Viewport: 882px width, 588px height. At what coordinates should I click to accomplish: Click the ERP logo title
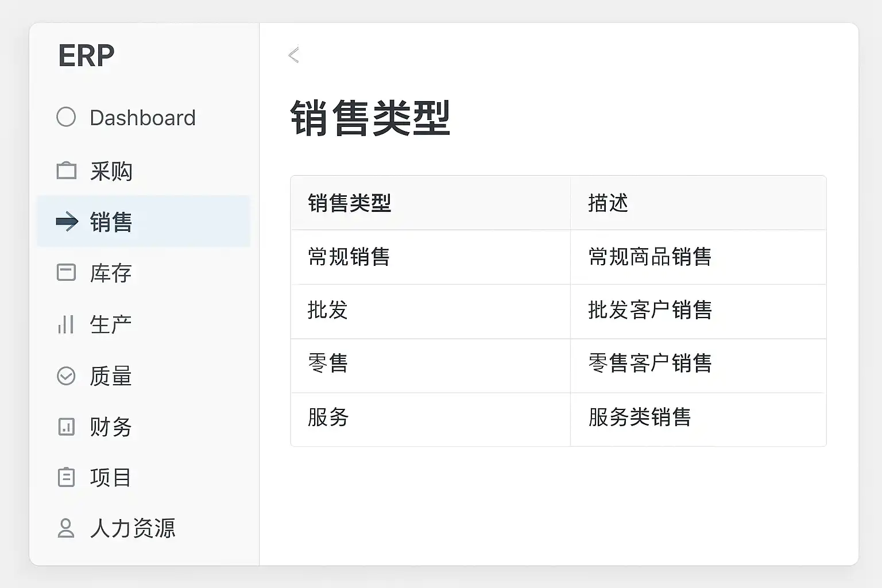[x=87, y=56]
